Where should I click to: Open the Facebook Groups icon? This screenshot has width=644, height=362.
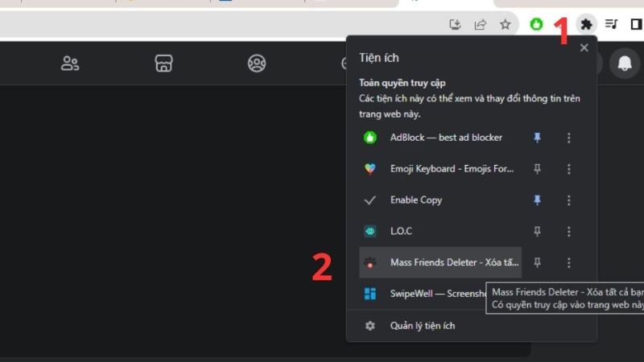click(257, 64)
